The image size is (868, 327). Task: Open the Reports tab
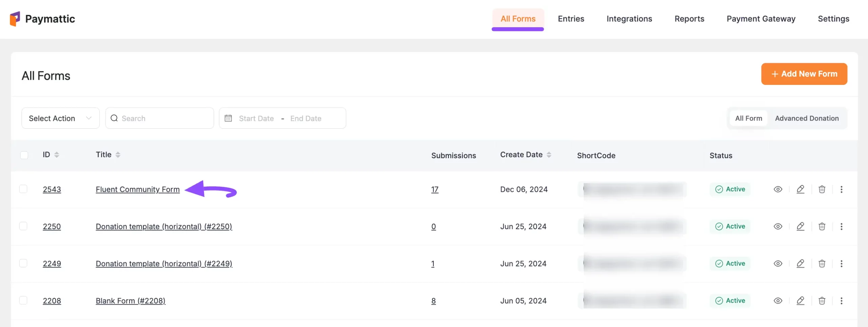point(689,19)
